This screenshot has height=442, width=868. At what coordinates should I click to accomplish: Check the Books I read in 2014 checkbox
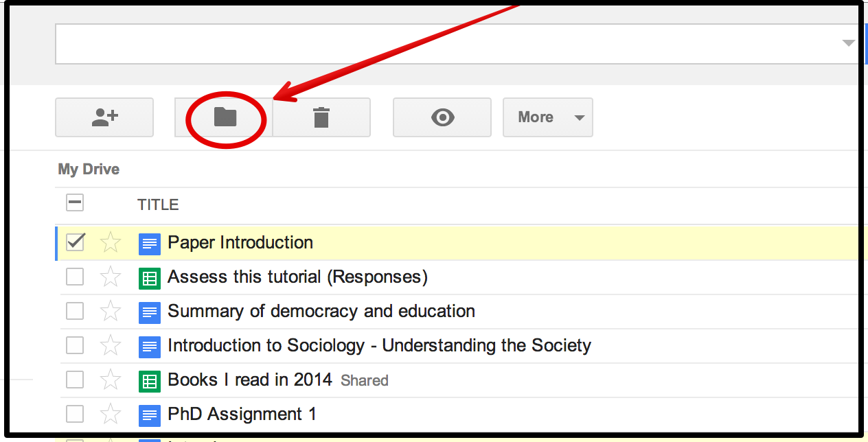[75, 380]
